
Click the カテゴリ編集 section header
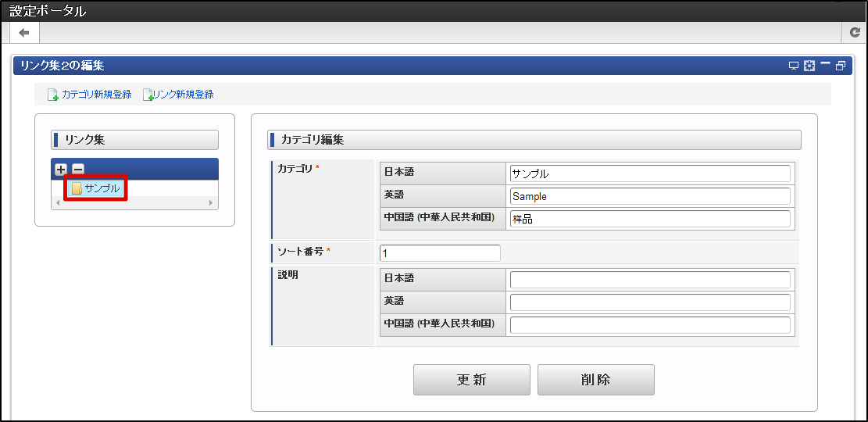pos(534,140)
